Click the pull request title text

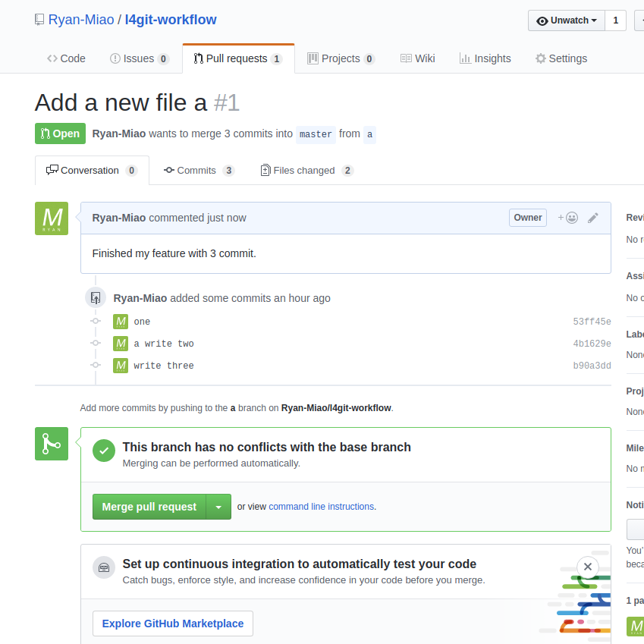[x=121, y=102]
